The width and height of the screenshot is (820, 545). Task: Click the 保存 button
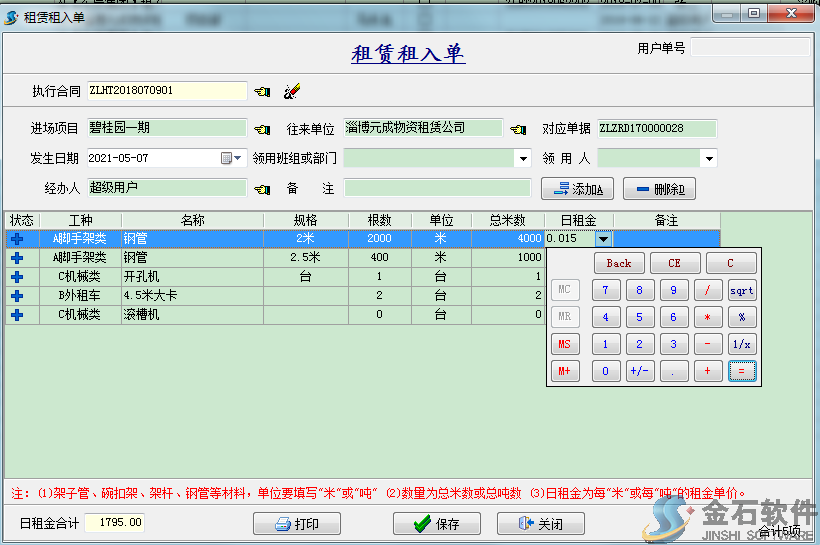[436, 524]
